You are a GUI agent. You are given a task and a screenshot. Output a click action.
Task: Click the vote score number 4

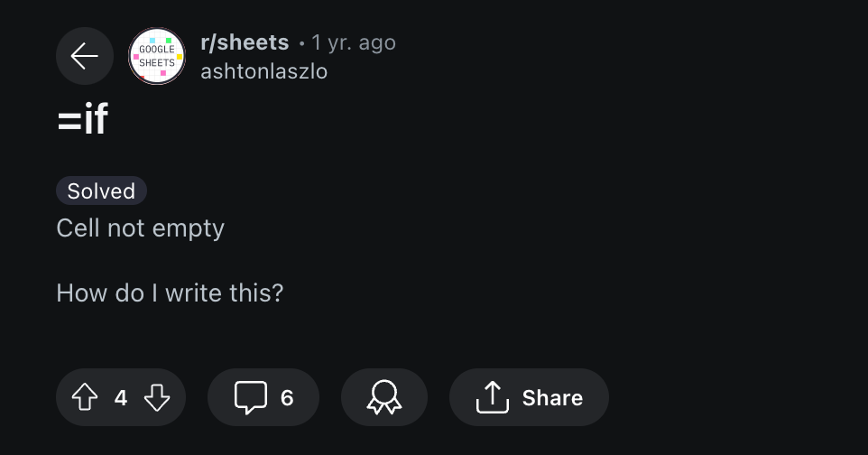pyautogui.click(x=121, y=397)
